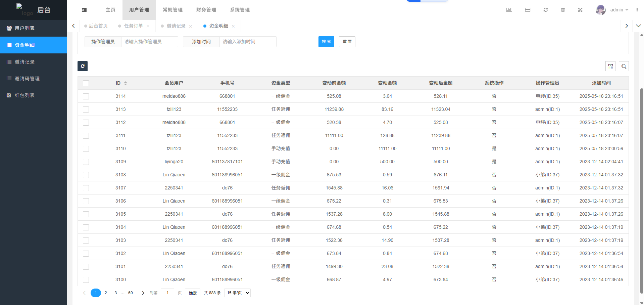Tick the checkbox for ID 3110
Image resolution: width=644 pixels, height=305 pixels.
(86, 149)
